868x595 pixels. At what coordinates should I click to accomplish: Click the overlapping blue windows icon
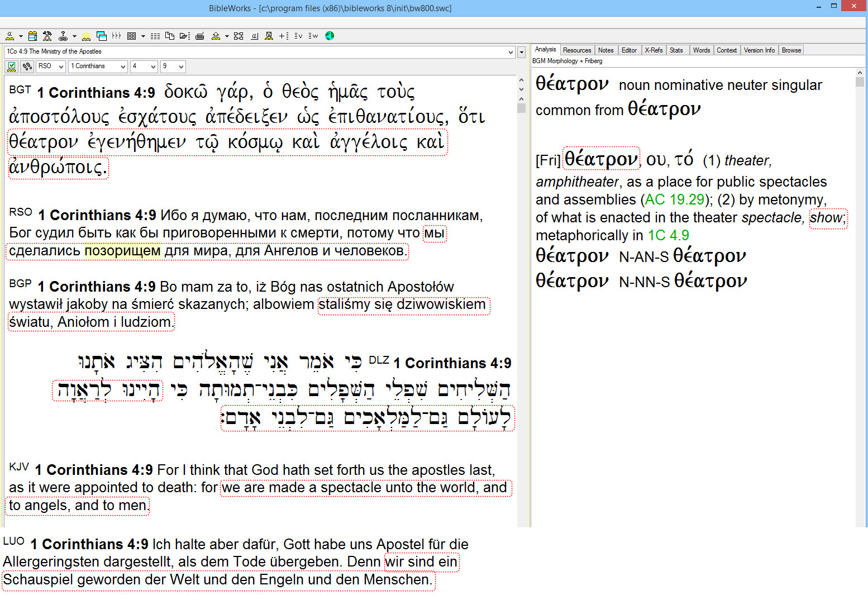102,36
